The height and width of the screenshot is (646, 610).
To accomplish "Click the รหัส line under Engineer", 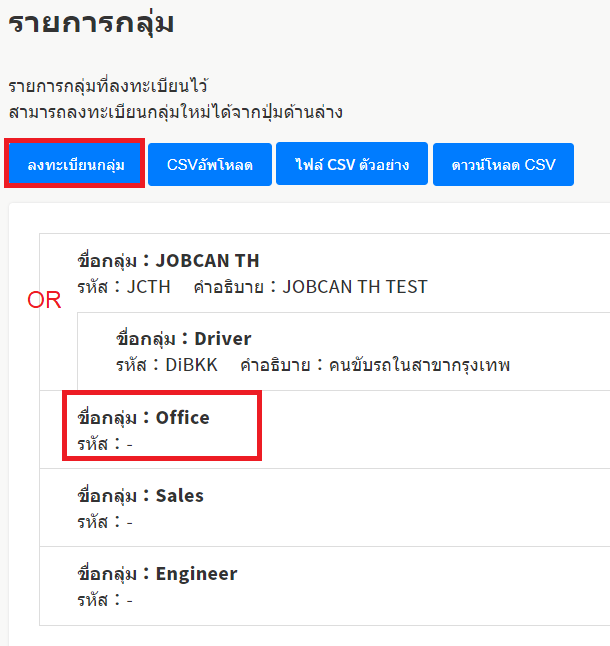I will 105,599.
